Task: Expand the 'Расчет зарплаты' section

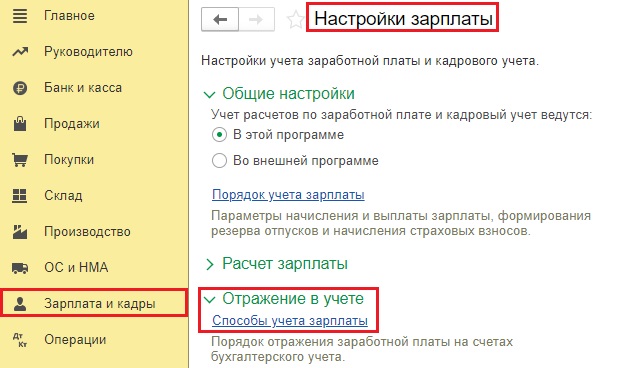Action: [x=209, y=264]
